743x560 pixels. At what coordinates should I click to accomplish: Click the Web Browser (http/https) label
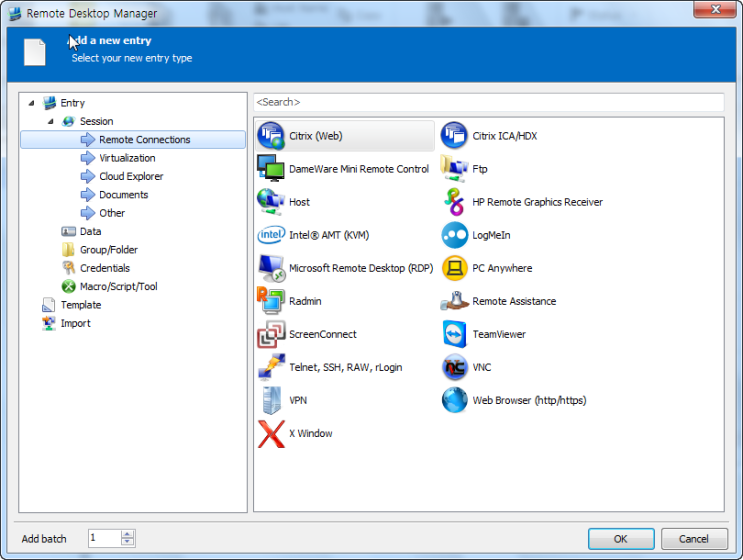coord(529,400)
